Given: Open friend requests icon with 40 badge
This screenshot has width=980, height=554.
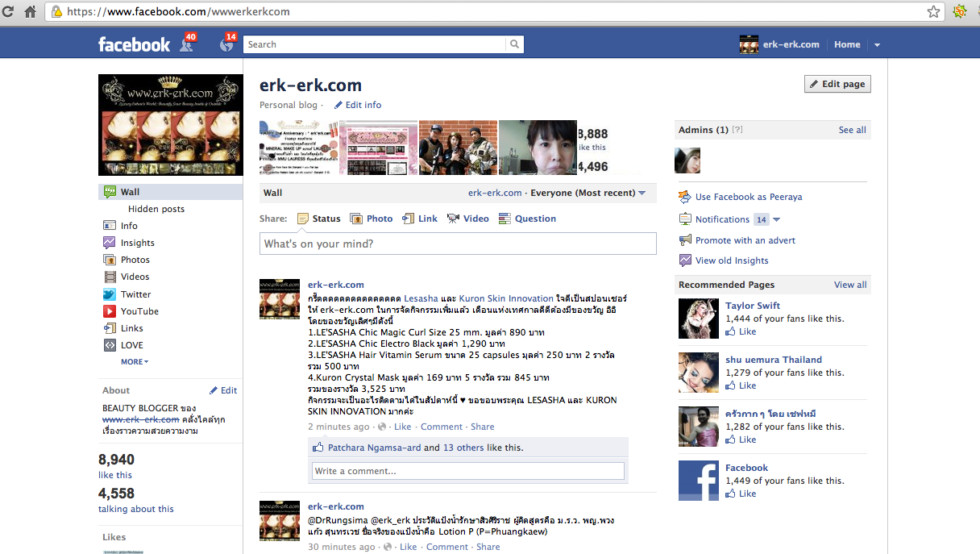Looking at the screenshot, I should 187,44.
